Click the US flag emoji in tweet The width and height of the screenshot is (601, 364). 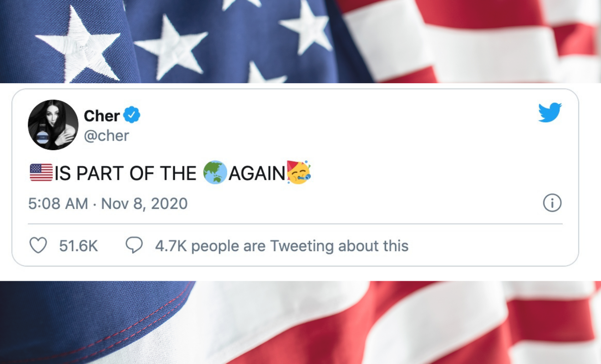41,173
